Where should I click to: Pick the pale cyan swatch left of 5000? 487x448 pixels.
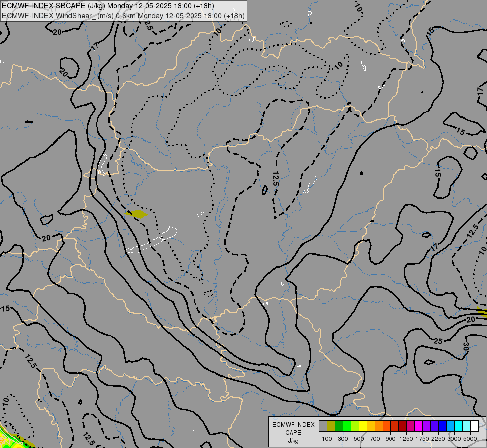466,426
